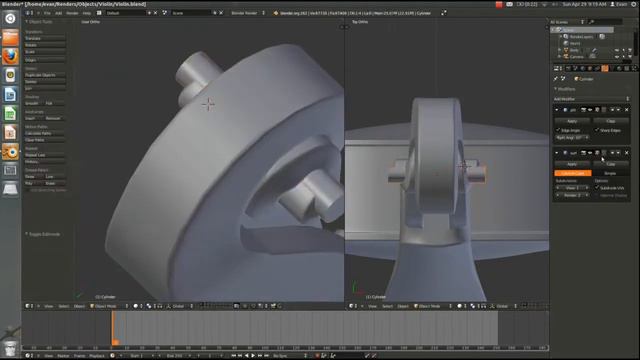Adjust the Render subdivisions field
The image size is (640, 360).
tap(572, 196)
